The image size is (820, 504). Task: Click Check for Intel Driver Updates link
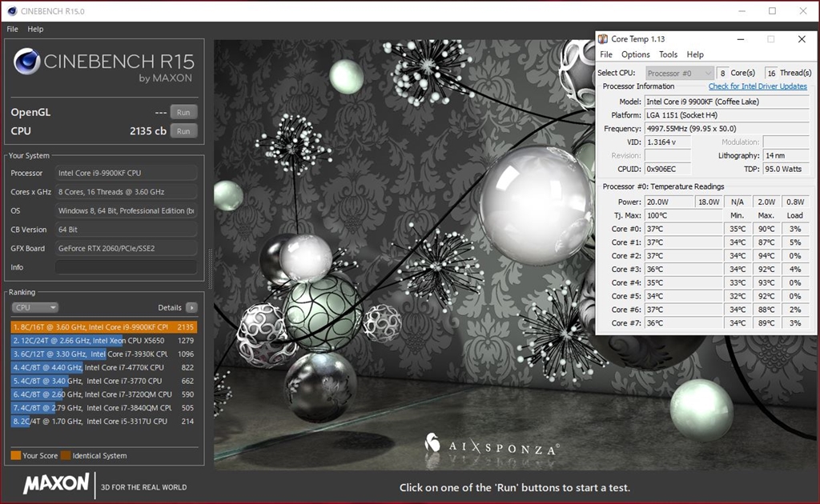pyautogui.click(x=758, y=86)
